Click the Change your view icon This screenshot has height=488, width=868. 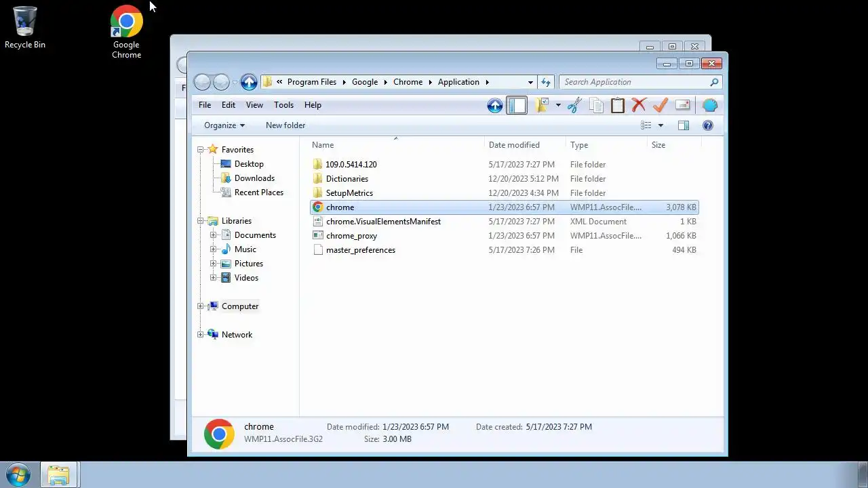646,125
